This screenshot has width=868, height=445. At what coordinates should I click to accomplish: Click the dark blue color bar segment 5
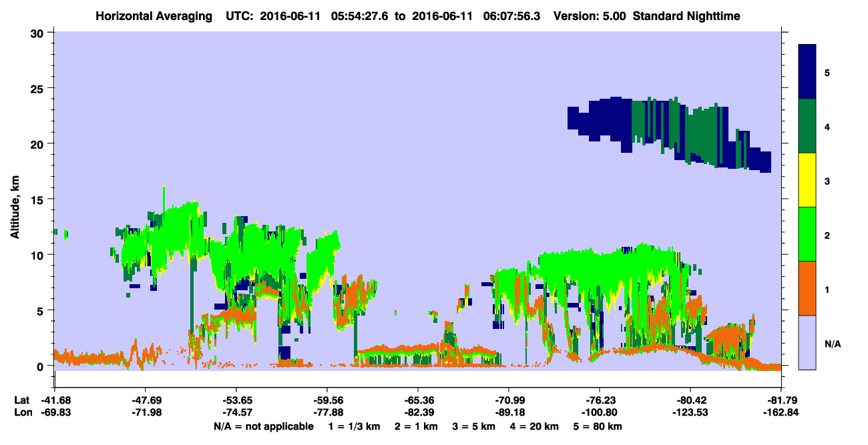tap(807, 72)
